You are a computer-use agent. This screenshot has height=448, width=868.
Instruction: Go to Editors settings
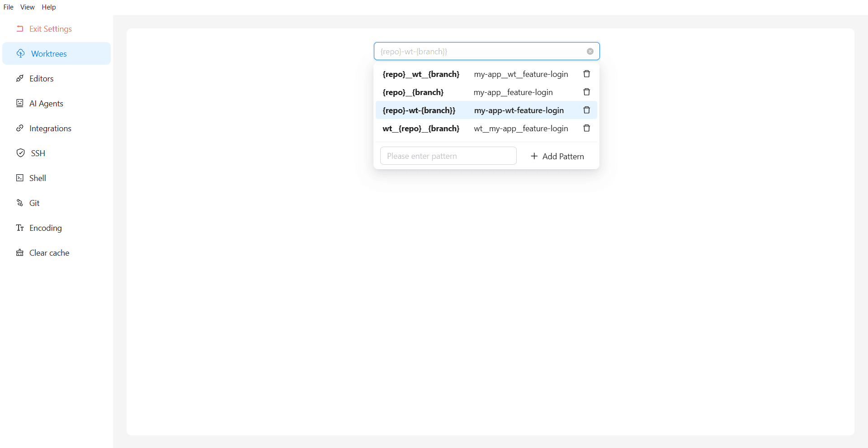tap(57, 78)
